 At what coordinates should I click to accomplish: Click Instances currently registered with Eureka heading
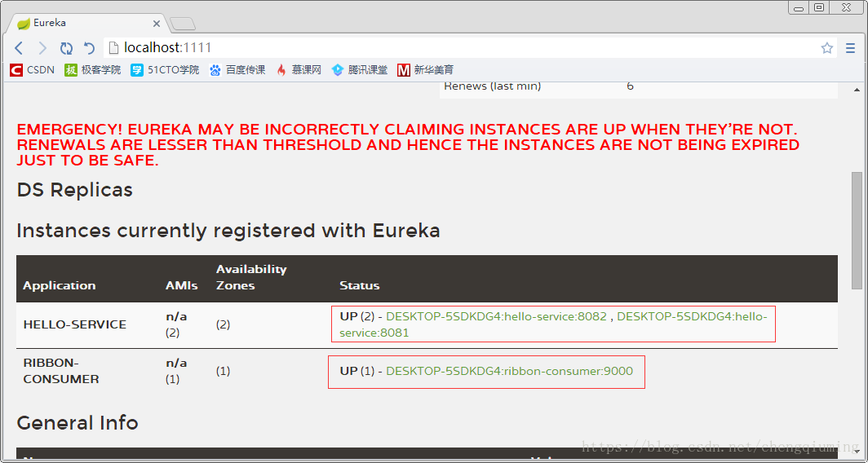click(x=228, y=231)
